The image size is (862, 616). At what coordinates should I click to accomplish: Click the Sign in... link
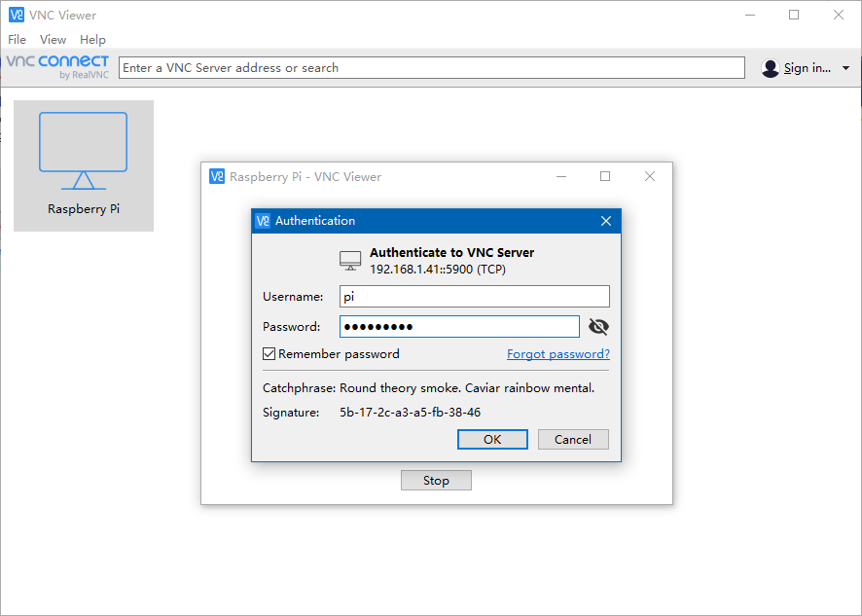[x=807, y=68]
